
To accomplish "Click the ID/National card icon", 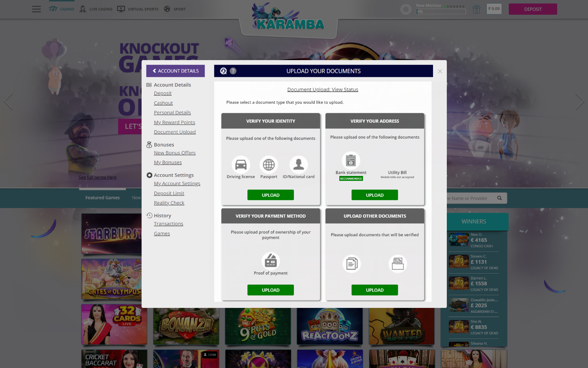I will pos(298,164).
